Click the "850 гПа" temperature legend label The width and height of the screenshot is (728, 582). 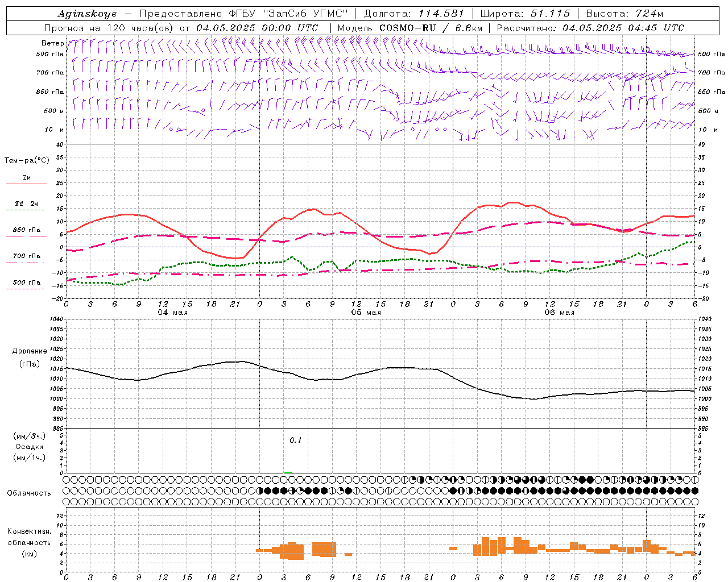click(x=27, y=230)
